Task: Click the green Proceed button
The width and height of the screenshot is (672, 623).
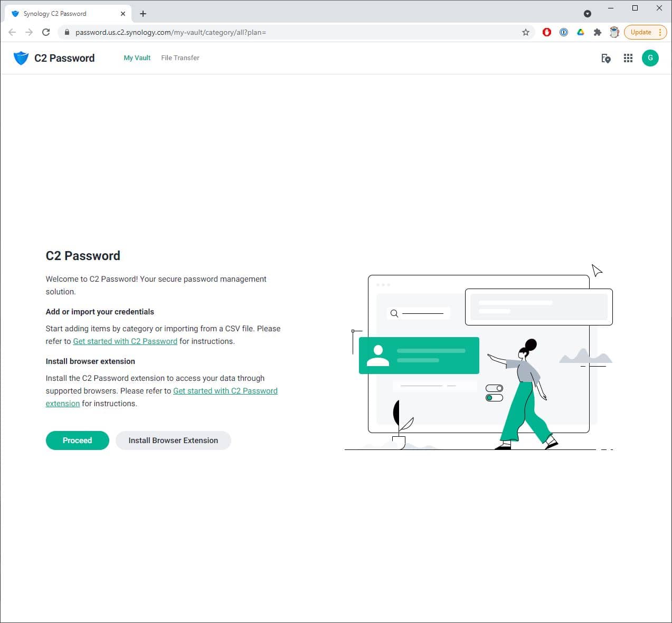Action: pos(78,440)
